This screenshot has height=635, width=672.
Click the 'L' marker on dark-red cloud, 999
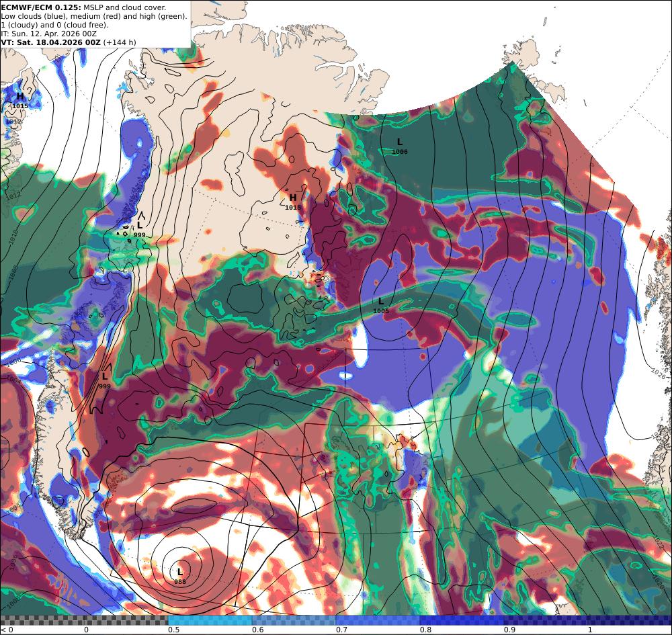[105, 376]
